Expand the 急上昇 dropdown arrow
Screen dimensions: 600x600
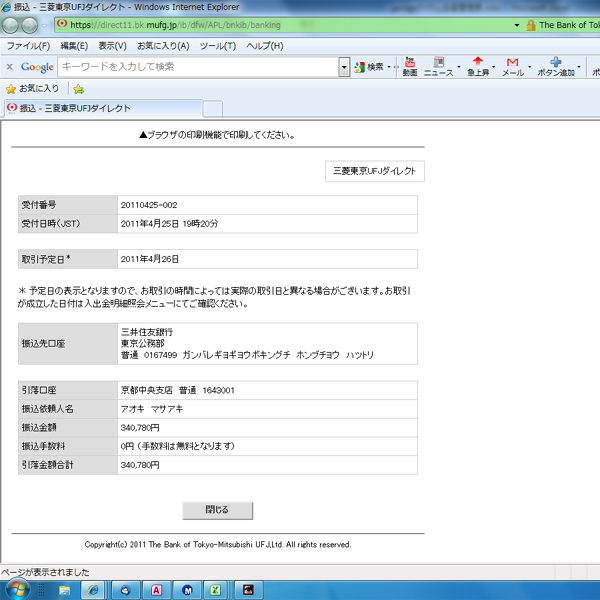pos(494,67)
